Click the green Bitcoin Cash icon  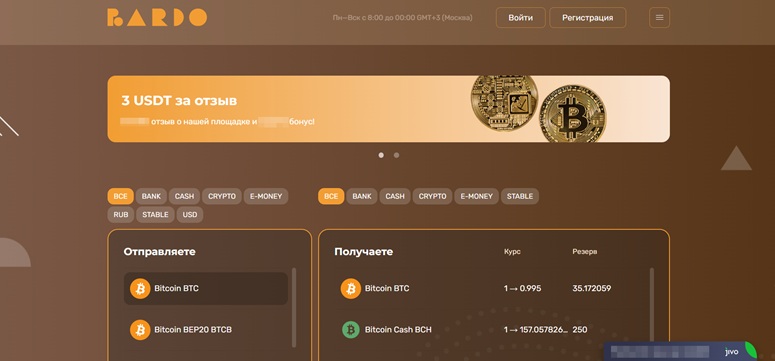click(351, 329)
